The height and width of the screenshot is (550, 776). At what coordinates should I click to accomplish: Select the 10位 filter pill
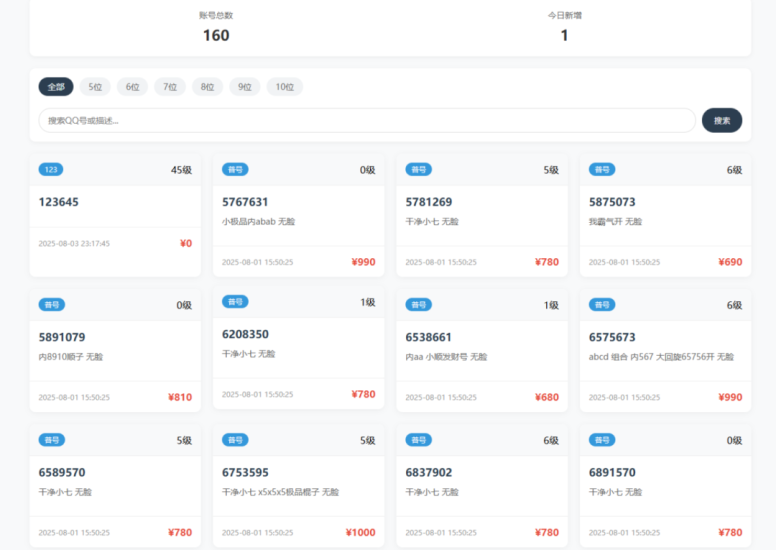pos(284,87)
